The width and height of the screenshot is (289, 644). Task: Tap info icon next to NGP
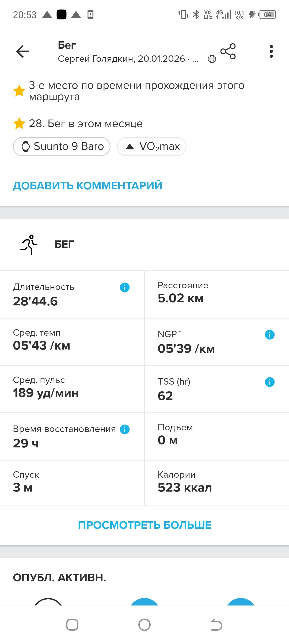tap(270, 335)
